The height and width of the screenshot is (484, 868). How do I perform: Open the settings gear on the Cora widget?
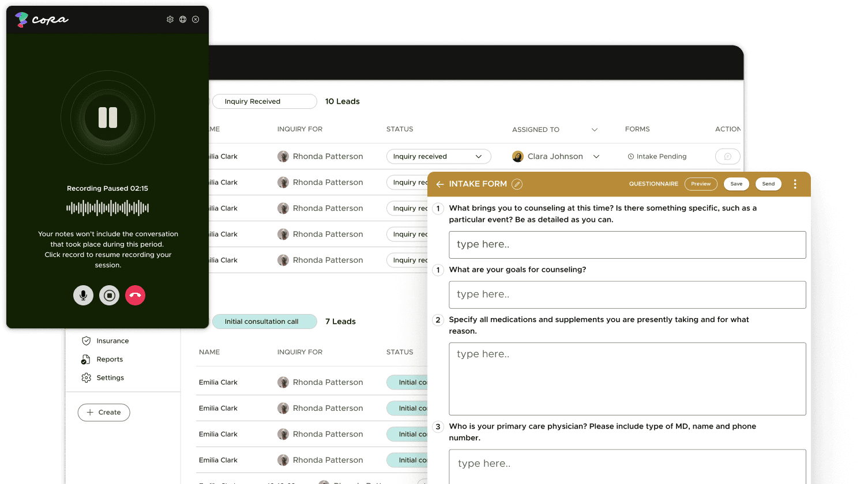pyautogui.click(x=170, y=19)
